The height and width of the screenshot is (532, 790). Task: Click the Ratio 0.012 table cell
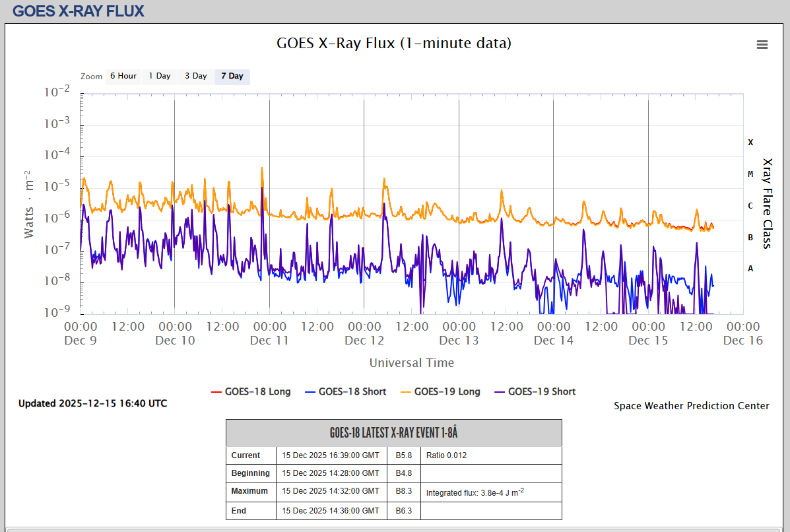point(446,455)
